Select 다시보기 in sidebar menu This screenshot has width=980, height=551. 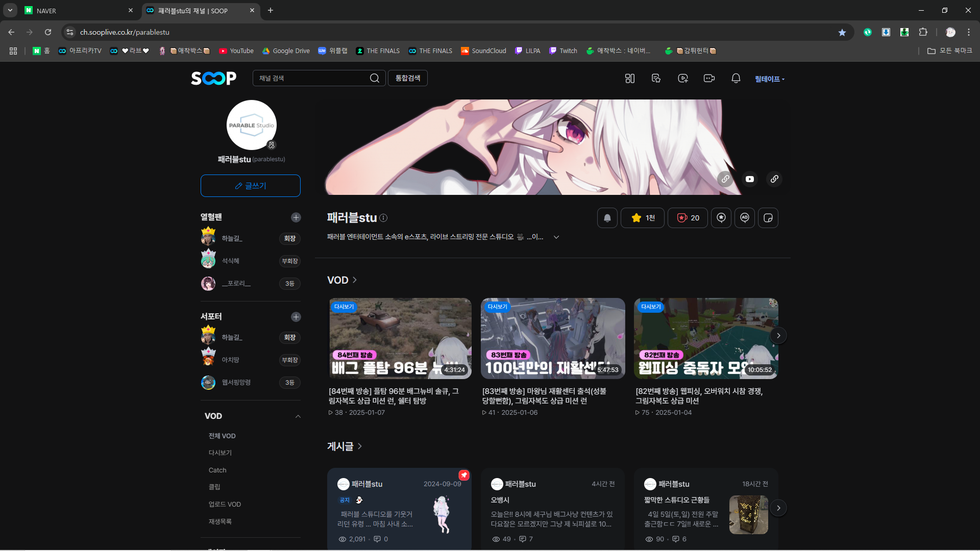click(x=220, y=453)
